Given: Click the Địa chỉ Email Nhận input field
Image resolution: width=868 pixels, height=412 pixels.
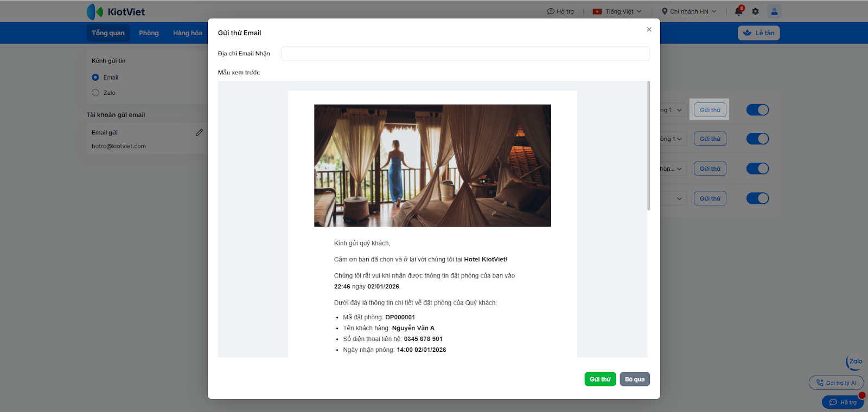Looking at the screenshot, I should tap(465, 54).
